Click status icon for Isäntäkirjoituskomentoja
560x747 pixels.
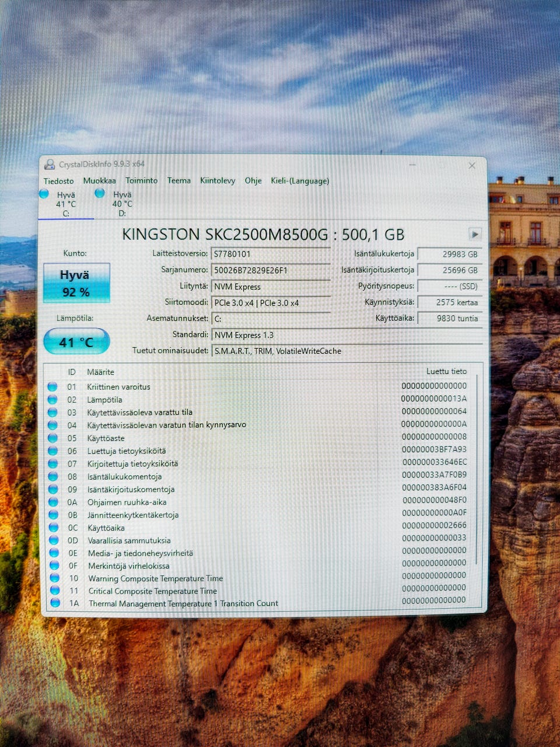[53, 489]
